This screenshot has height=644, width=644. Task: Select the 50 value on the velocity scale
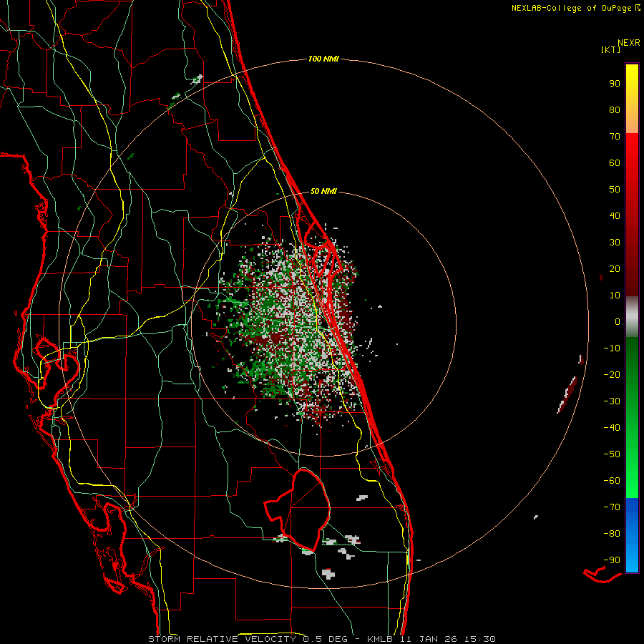click(x=615, y=190)
